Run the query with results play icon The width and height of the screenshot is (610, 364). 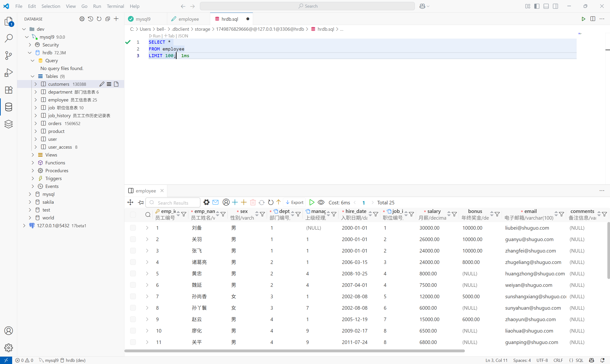312,202
